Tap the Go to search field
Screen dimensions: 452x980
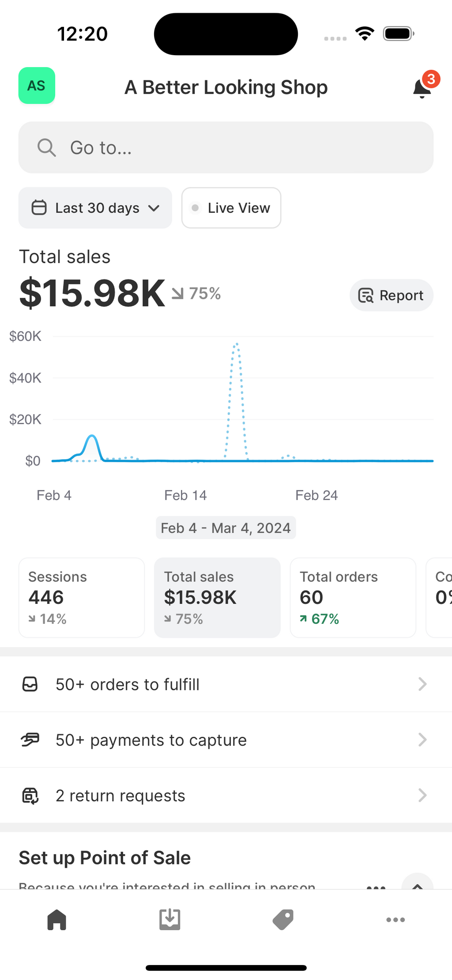tap(226, 147)
